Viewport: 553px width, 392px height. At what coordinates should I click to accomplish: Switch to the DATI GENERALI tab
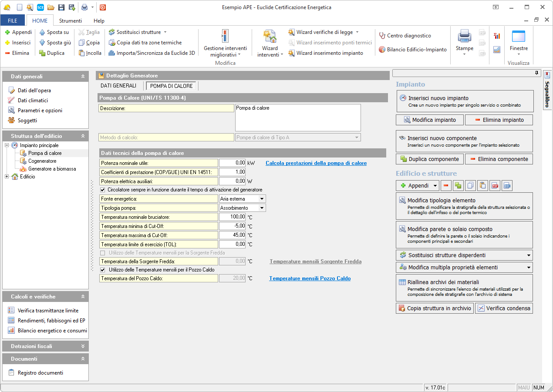click(118, 86)
